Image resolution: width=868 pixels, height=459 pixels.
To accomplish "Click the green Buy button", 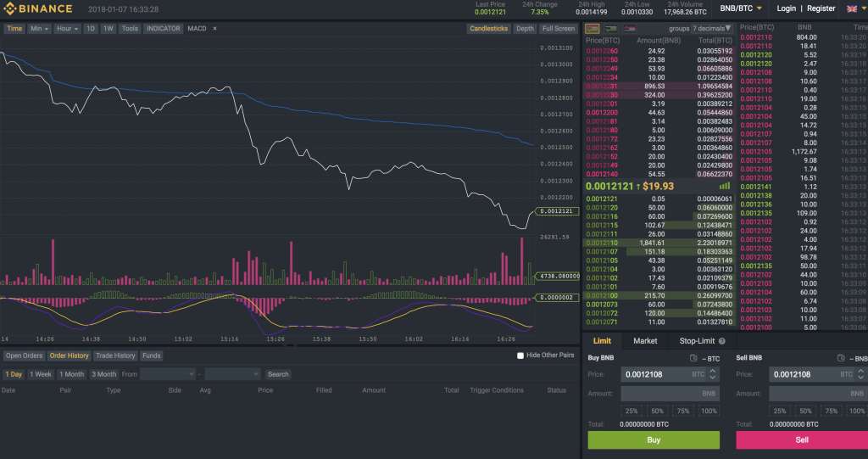I will pos(654,440).
